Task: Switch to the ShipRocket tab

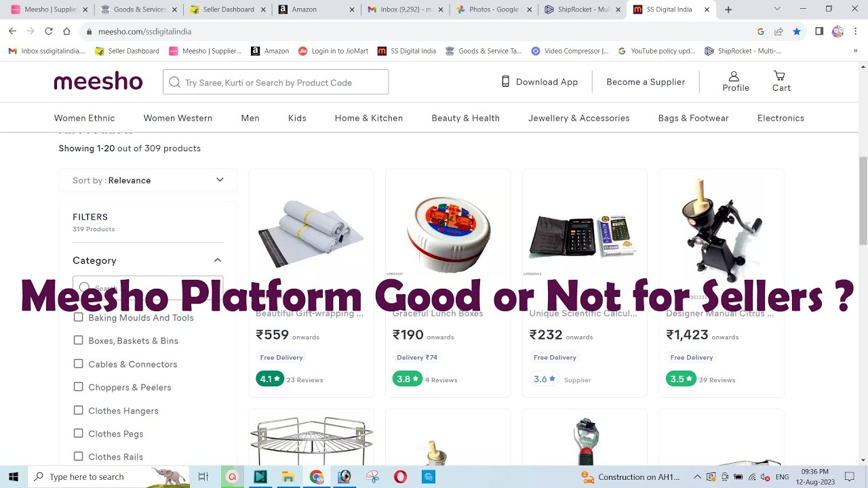Action: (x=583, y=9)
